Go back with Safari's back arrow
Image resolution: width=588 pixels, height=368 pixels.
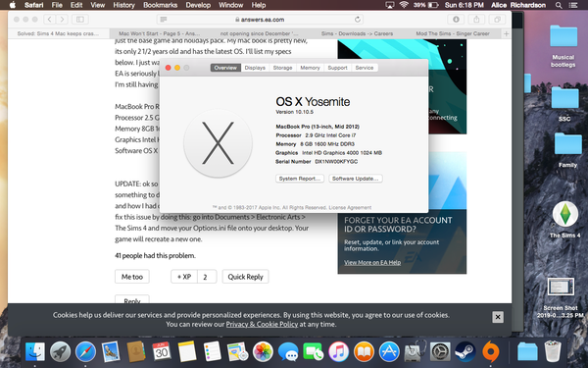click(x=50, y=20)
